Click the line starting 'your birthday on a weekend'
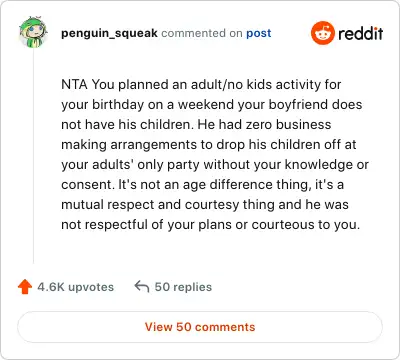The image size is (400, 360). (x=212, y=104)
